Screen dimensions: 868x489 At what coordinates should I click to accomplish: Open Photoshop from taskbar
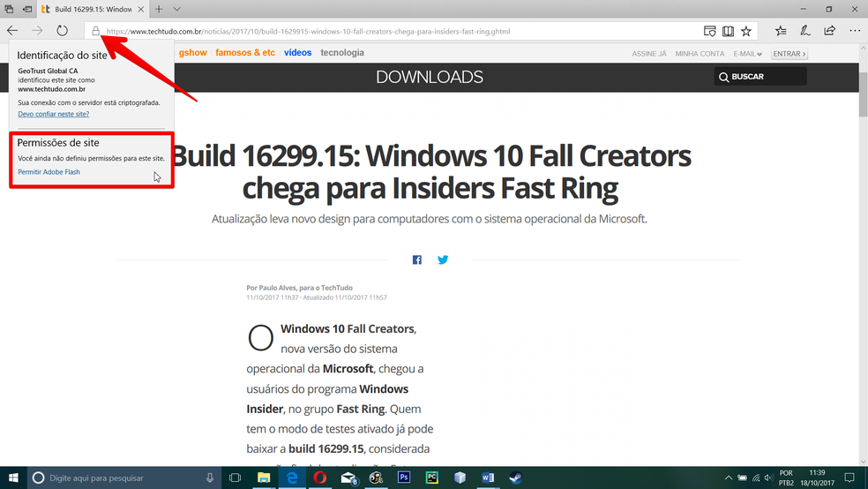tap(404, 478)
